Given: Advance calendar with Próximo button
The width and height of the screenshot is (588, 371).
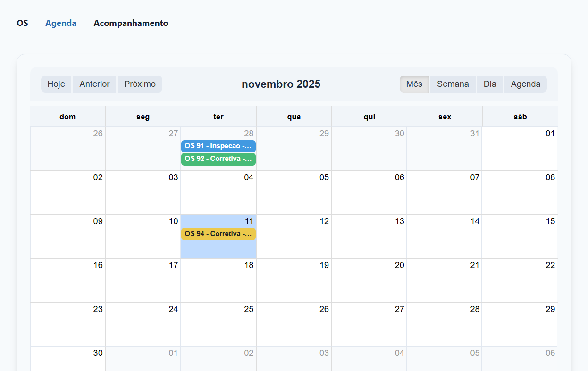Looking at the screenshot, I should pos(140,84).
